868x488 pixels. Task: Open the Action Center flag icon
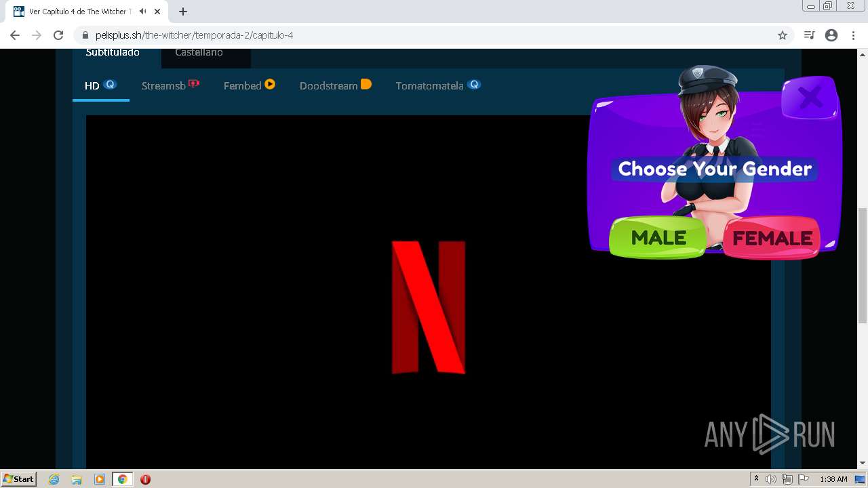[x=804, y=479]
